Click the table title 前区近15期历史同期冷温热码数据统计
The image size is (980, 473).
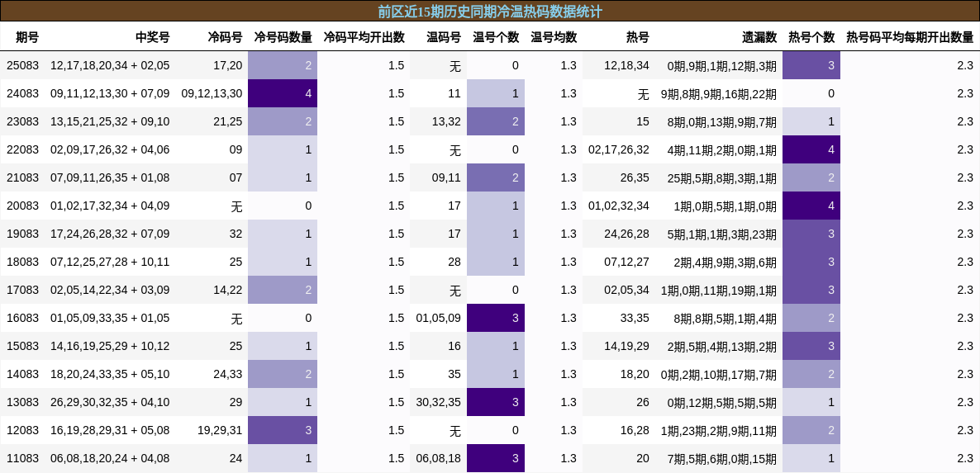pos(490,11)
